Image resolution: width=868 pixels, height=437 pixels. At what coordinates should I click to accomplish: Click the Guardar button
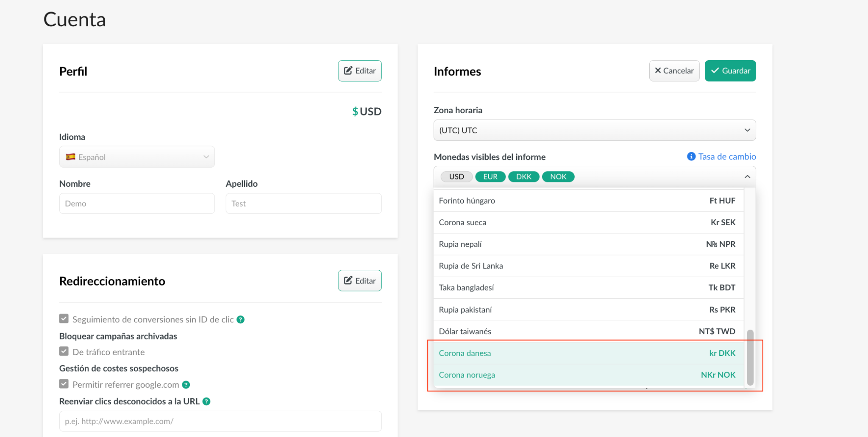[730, 70]
